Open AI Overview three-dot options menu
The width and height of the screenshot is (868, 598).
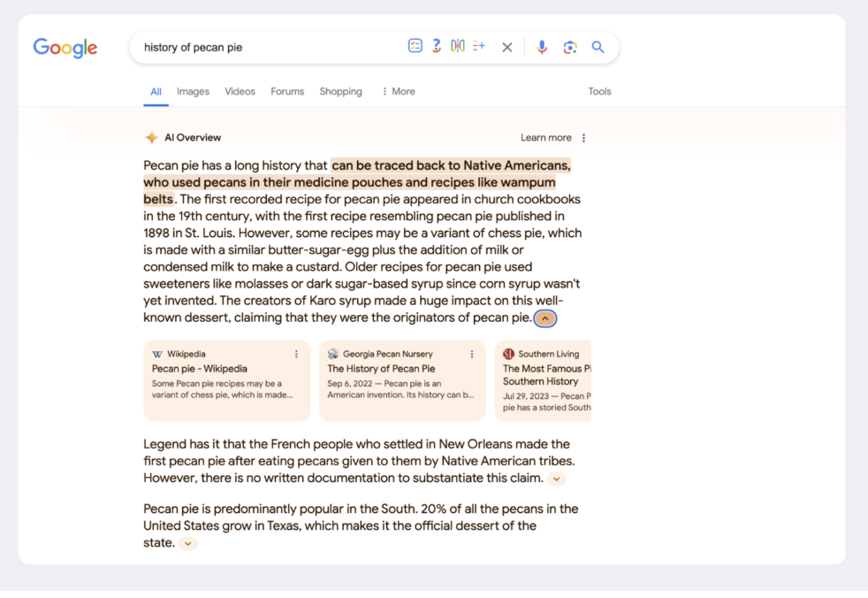(x=583, y=138)
